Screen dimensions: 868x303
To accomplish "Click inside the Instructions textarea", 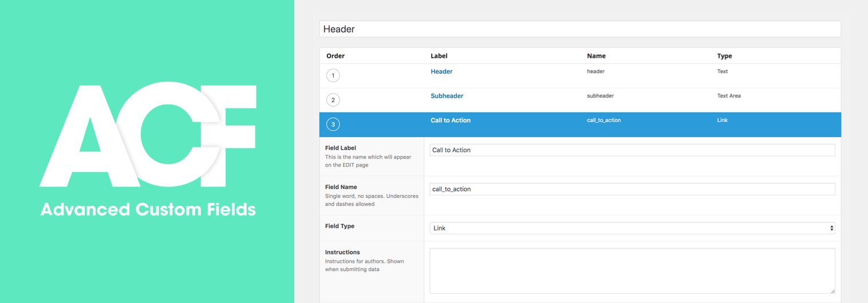I will 632,271.
